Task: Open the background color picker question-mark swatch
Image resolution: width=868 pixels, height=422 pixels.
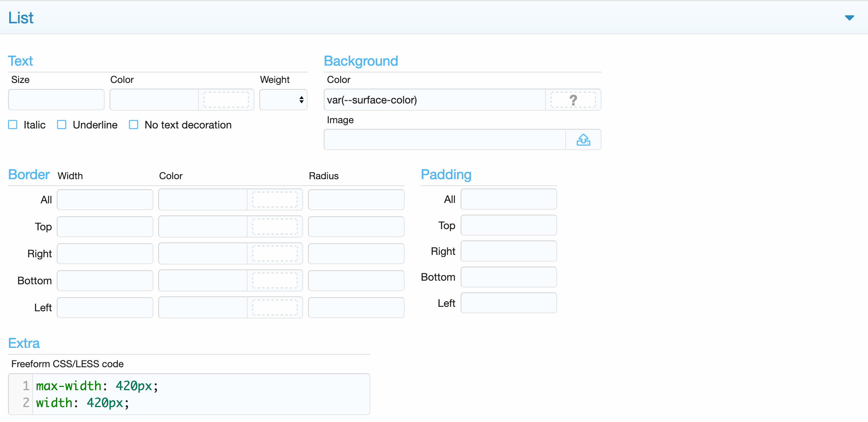Action: tap(573, 100)
